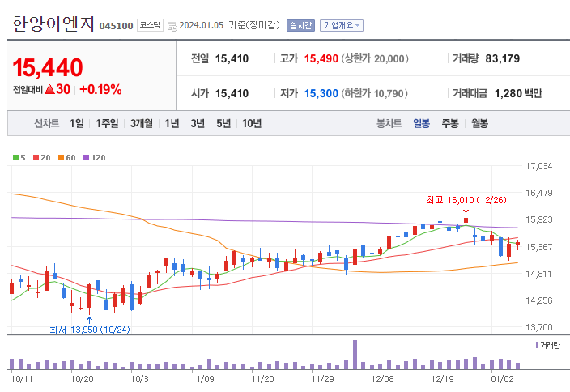Screen dimensions: 570x392
Task: Click the 12/08 date axis label
Action: [382, 379]
